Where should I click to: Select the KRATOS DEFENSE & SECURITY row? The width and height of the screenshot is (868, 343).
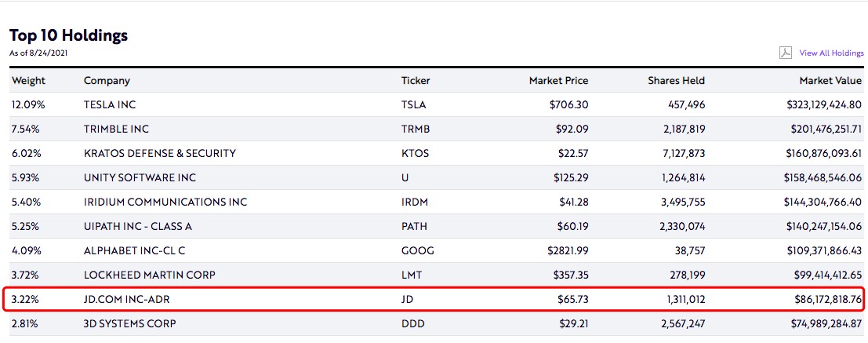pyautogui.click(x=160, y=153)
